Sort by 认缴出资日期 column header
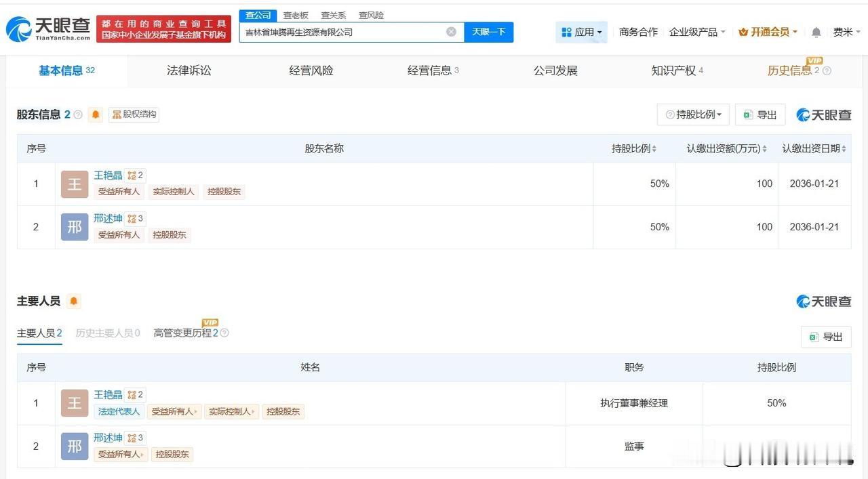The height and width of the screenshot is (479, 868). coord(814,148)
